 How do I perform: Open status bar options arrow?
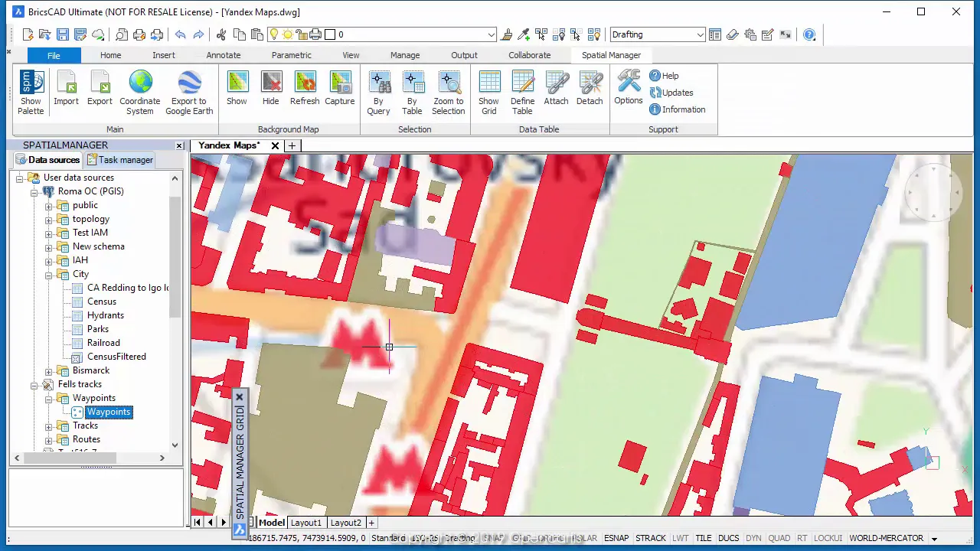[x=934, y=538]
